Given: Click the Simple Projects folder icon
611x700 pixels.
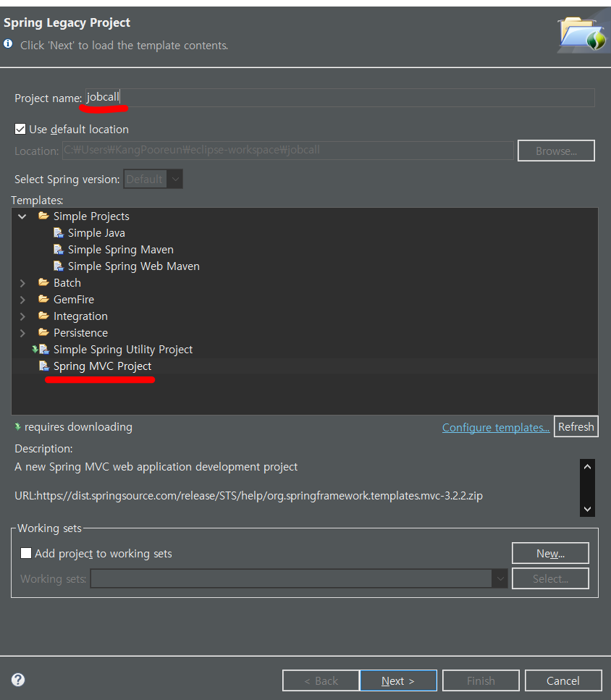Looking at the screenshot, I should pos(43,216).
